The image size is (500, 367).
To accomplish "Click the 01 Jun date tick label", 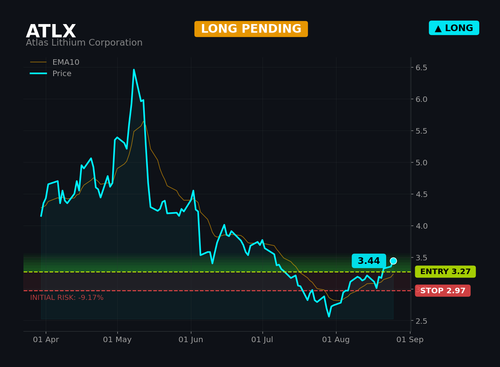I will [191, 340].
